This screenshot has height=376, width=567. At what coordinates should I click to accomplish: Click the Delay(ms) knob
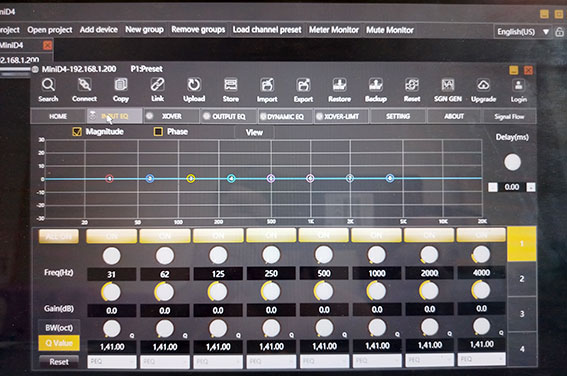click(512, 162)
